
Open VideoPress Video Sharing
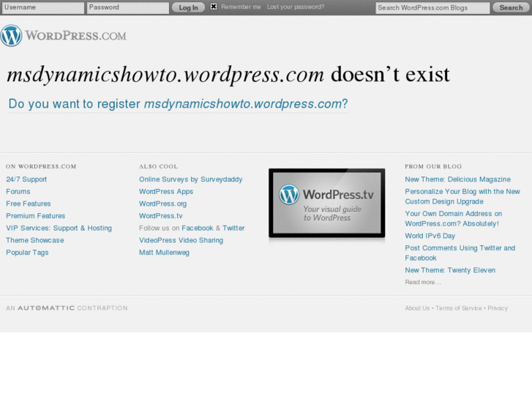click(181, 240)
